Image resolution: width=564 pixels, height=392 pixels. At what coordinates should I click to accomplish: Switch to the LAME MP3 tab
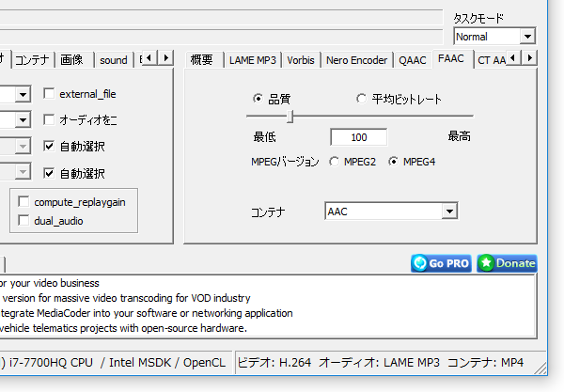(x=253, y=60)
